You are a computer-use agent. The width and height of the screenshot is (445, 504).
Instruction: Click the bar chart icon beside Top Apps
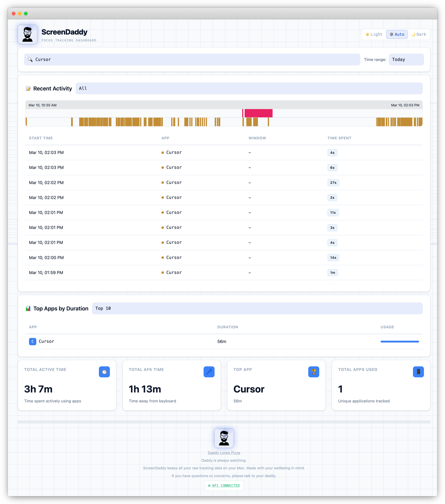click(28, 308)
